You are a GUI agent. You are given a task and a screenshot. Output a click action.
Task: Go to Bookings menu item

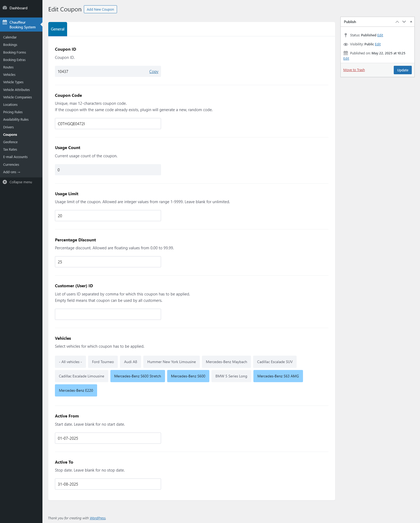pos(10,45)
